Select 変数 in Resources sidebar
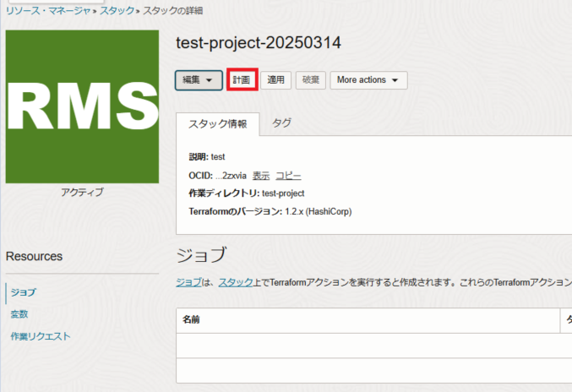572x392 pixels. click(19, 314)
